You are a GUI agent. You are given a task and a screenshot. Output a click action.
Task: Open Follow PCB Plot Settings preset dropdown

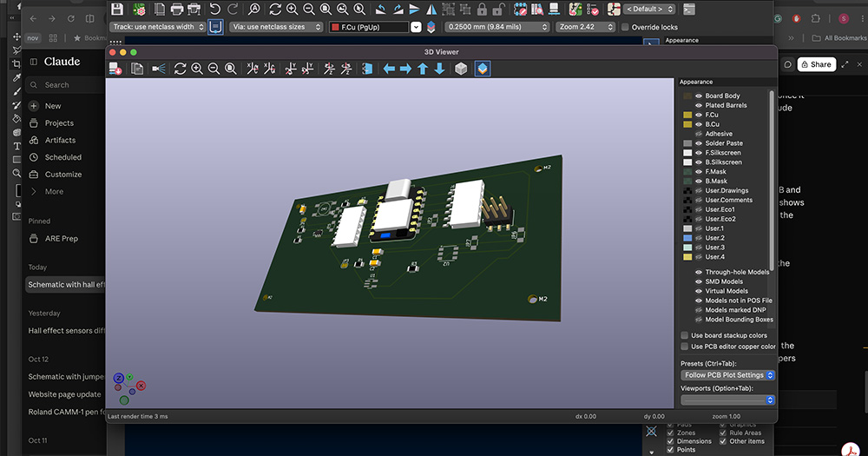click(727, 375)
